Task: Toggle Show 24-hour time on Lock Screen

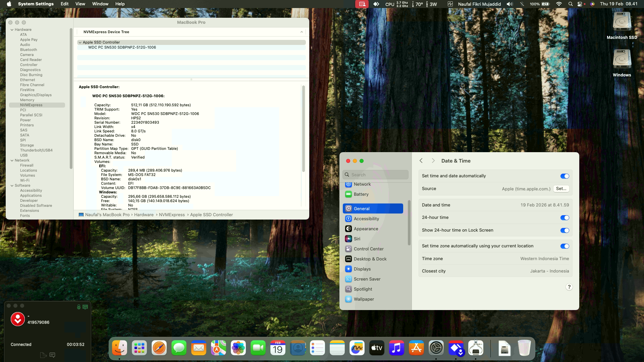Action: (x=565, y=230)
